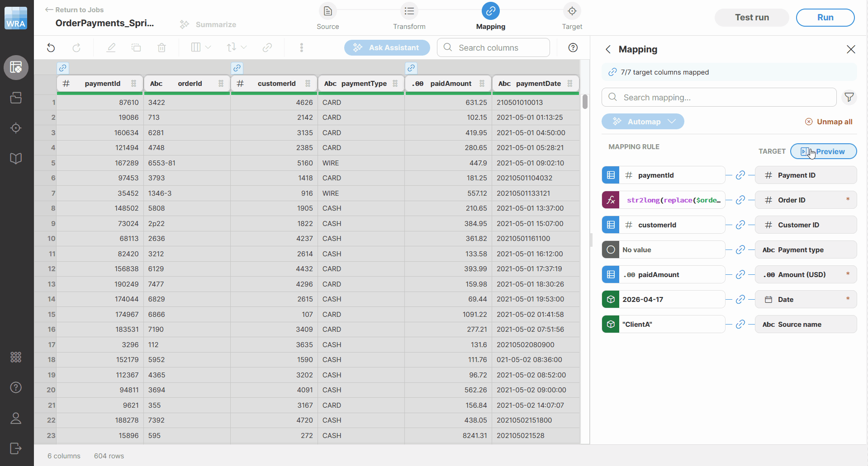Click the delete trash icon in the toolbar

pos(161,47)
